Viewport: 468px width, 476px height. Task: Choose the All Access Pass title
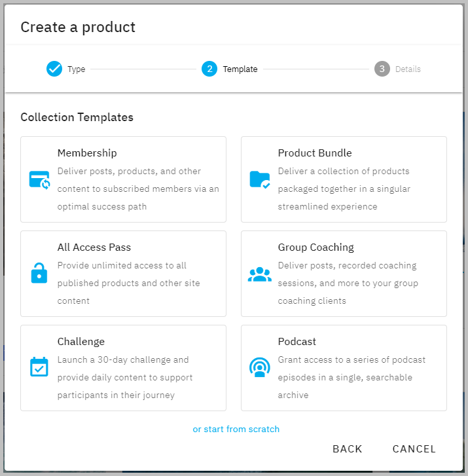click(x=94, y=247)
